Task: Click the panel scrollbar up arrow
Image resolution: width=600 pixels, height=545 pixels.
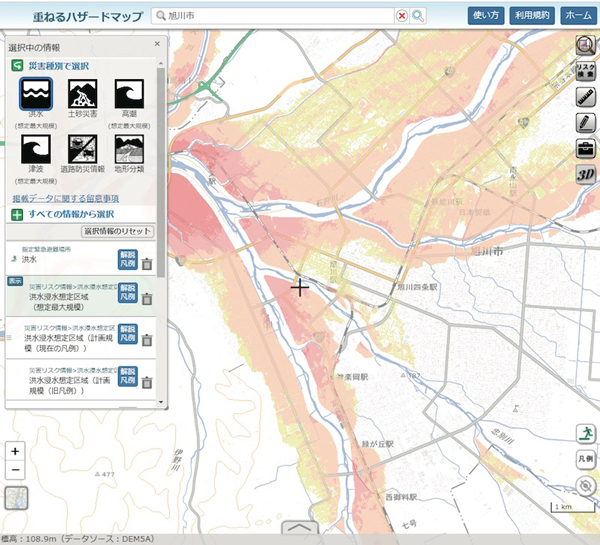Action: (161, 64)
